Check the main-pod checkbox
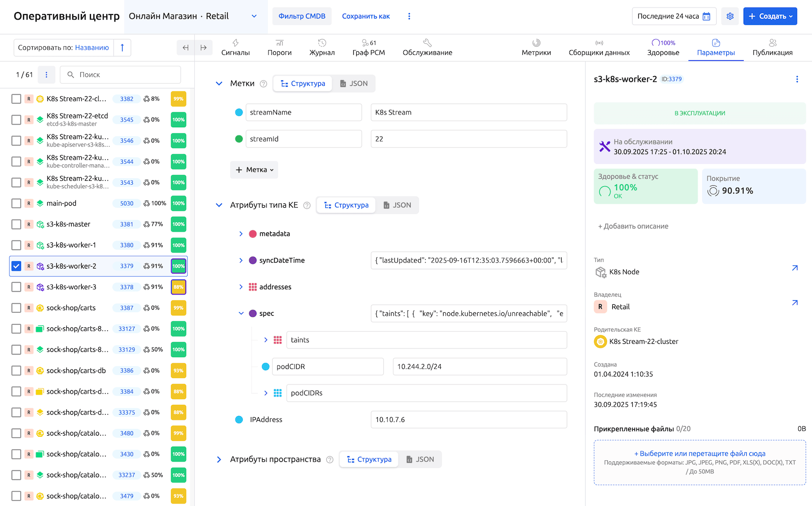812x506 pixels. 17,203
